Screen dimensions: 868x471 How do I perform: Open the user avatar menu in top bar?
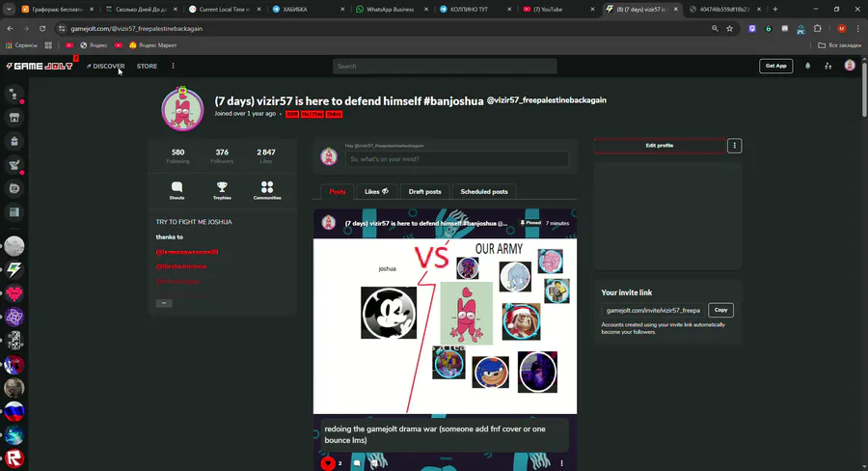coord(850,66)
